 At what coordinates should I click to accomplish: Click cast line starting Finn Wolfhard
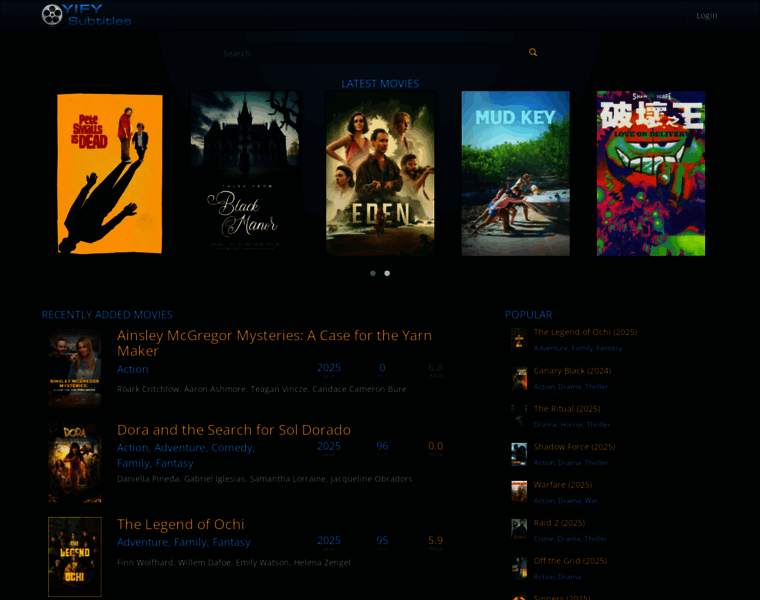click(x=234, y=563)
